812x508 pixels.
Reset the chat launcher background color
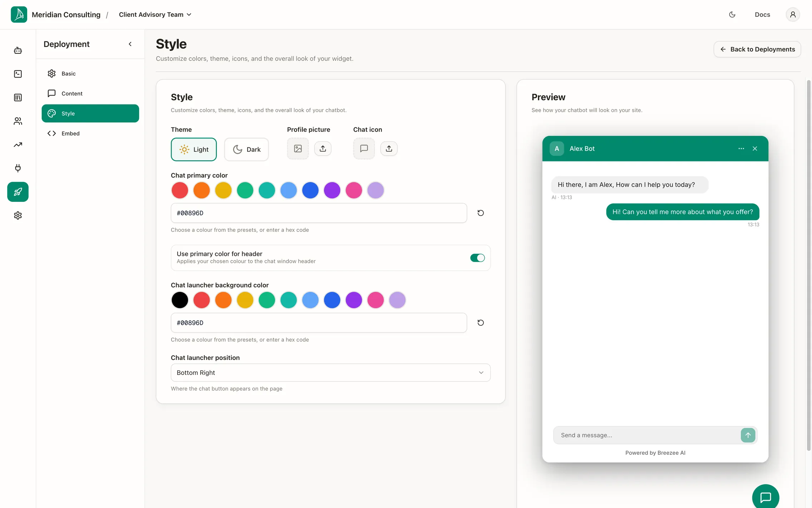(481, 323)
